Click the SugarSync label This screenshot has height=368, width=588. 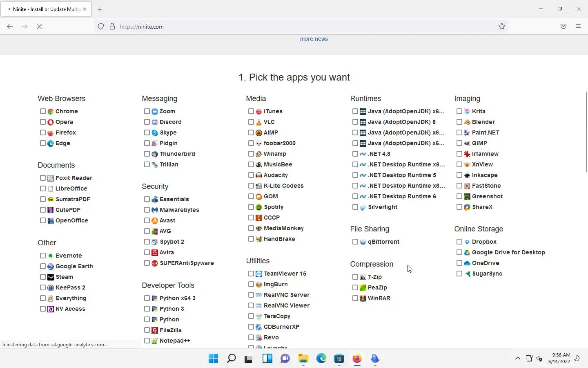pos(487,274)
